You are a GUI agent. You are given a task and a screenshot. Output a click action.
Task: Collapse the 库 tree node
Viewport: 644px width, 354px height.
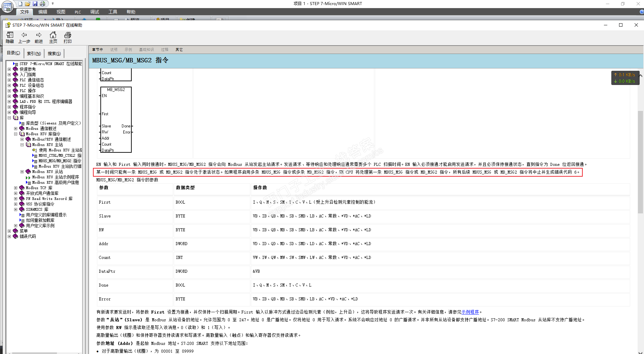[9, 118]
